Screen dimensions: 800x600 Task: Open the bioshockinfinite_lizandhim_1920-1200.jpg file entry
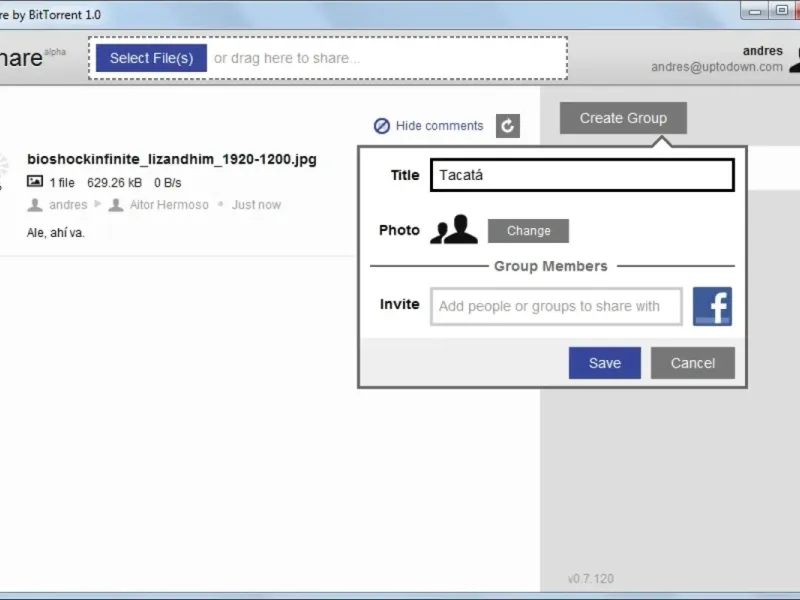172,159
